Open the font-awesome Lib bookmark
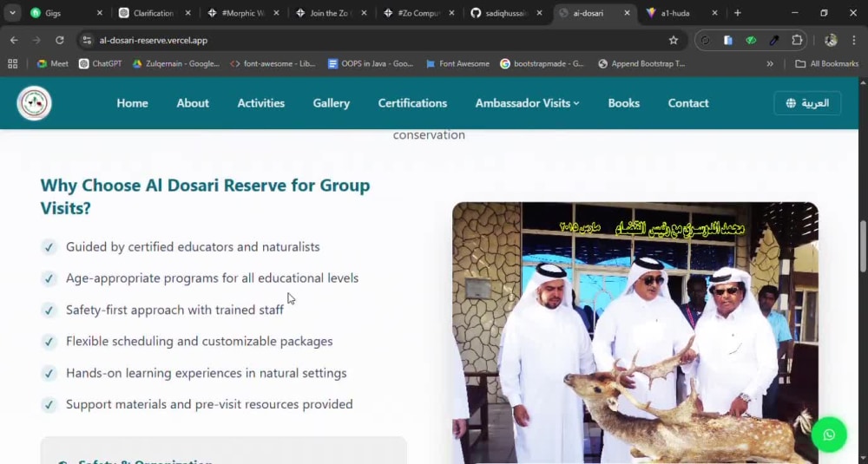This screenshot has height=464, width=868. tap(273, 63)
